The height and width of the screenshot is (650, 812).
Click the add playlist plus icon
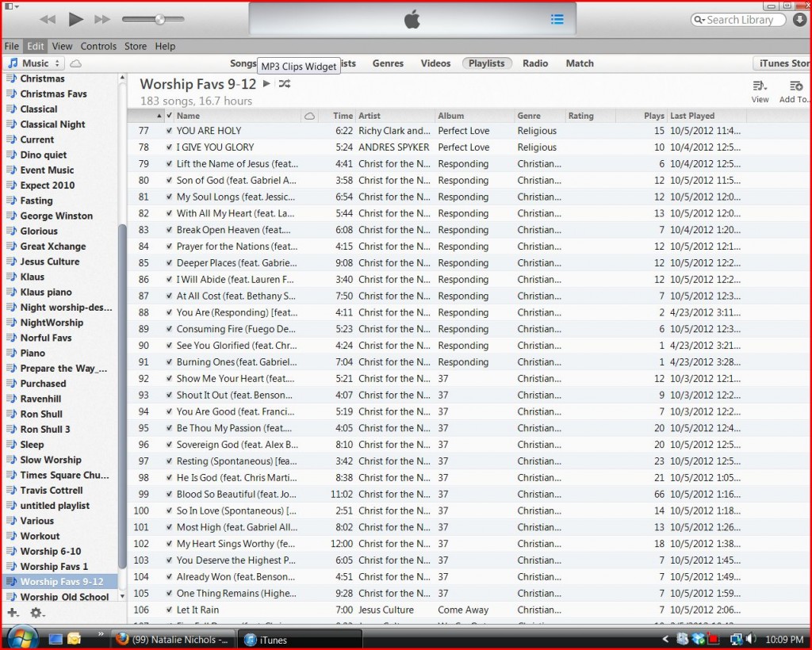click(12, 613)
